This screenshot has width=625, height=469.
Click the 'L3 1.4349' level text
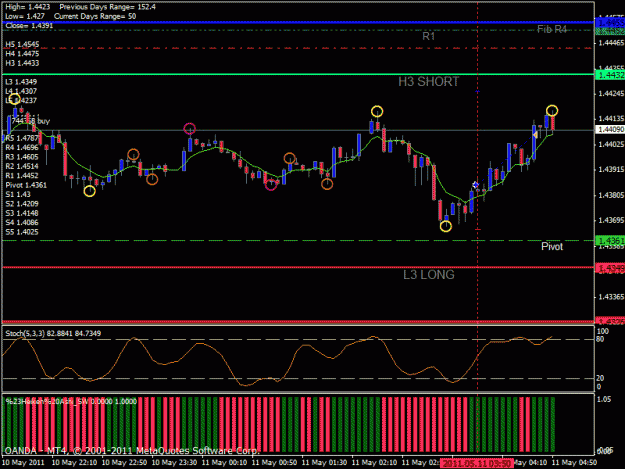pyautogui.click(x=21, y=82)
